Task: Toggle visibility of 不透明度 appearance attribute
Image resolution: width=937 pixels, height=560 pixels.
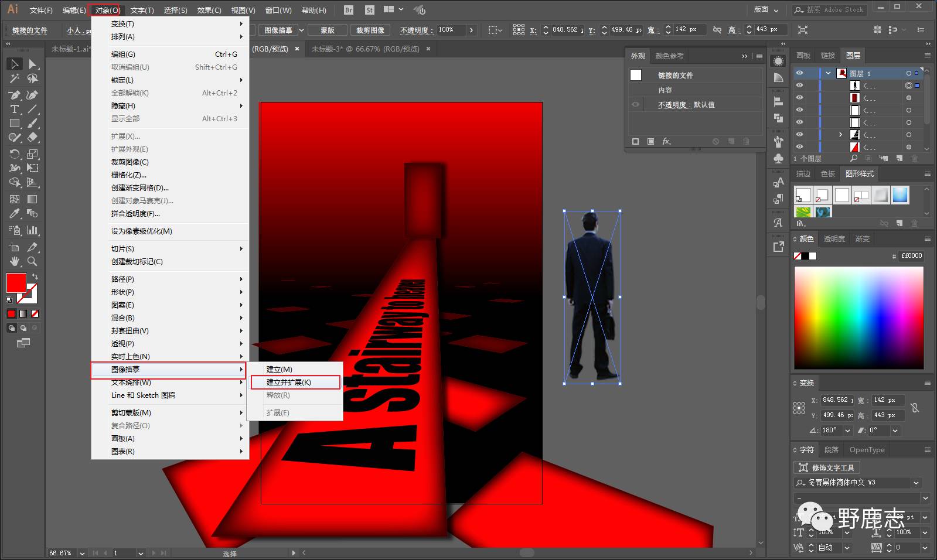Action: pos(636,105)
